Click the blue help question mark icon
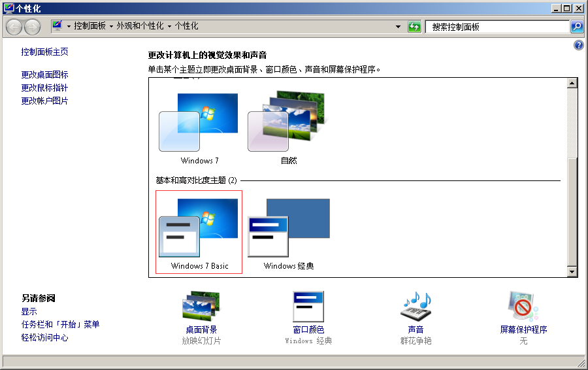The width and height of the screenshot is (588, 370). coord(578,45)
